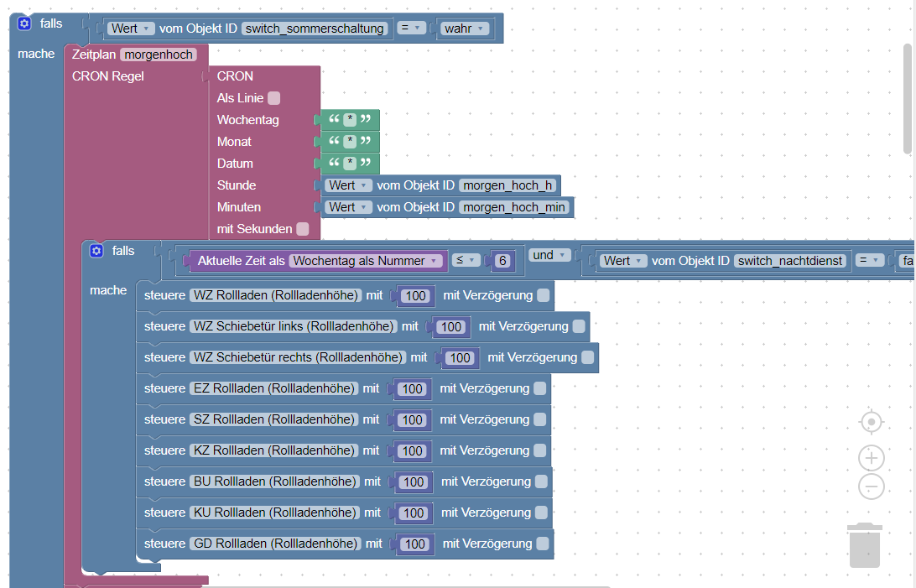This screenshot has width=916, height=588.
Task: Edit the Wochentag asterisk text value
Action: (349, 120)
